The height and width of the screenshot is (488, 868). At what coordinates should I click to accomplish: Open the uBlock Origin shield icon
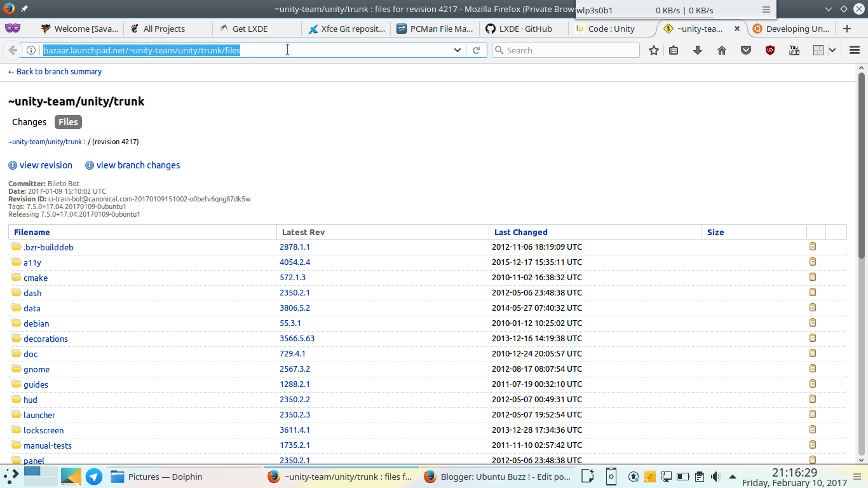770,50
